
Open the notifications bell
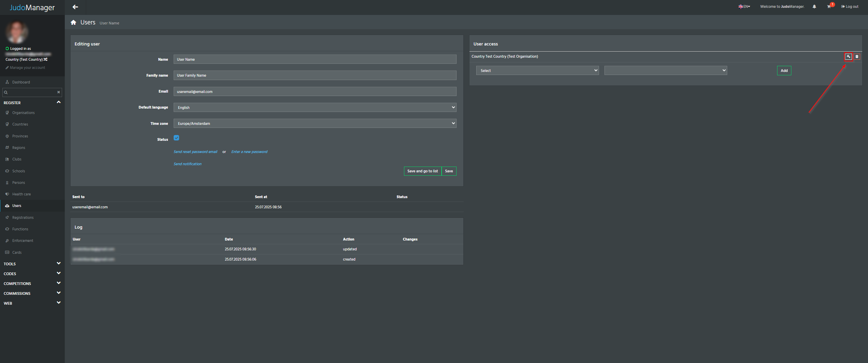tap(814, 7)
